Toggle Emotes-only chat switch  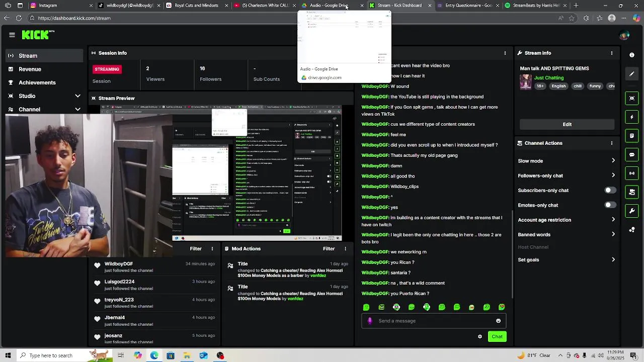(x=610, y=205)
